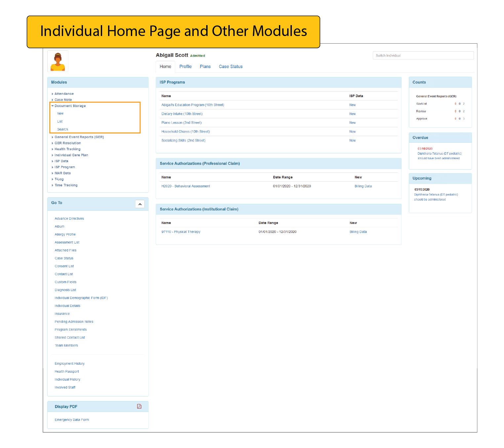
Task: Collapse the Document Storage module
Action: pyautogui.click(x=68, y=106)
